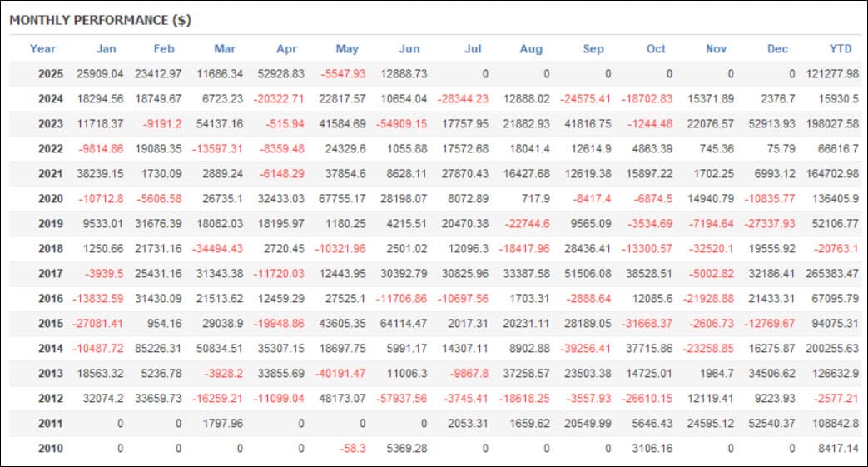Click the YTD column header
Image resolution: width=868 pixels, height=467 pixels.
[x=841, y=49]
